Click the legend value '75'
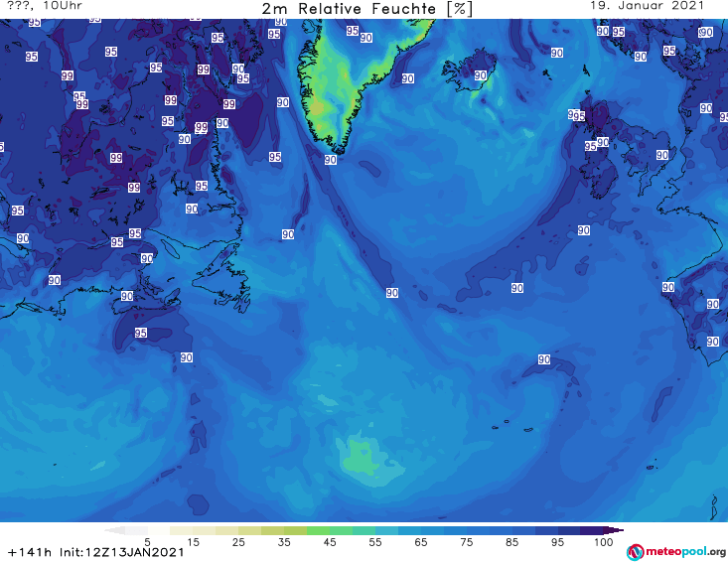This screenshot has width=728, height=562. pyautogui.click(x=466, y=541)
